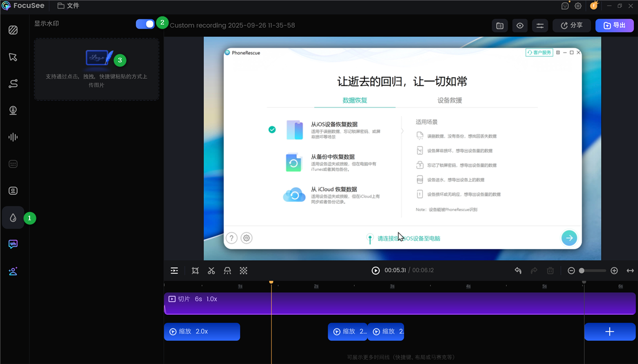
Task: Select the third 缩放 zoom clip
Action: (386, 332)
